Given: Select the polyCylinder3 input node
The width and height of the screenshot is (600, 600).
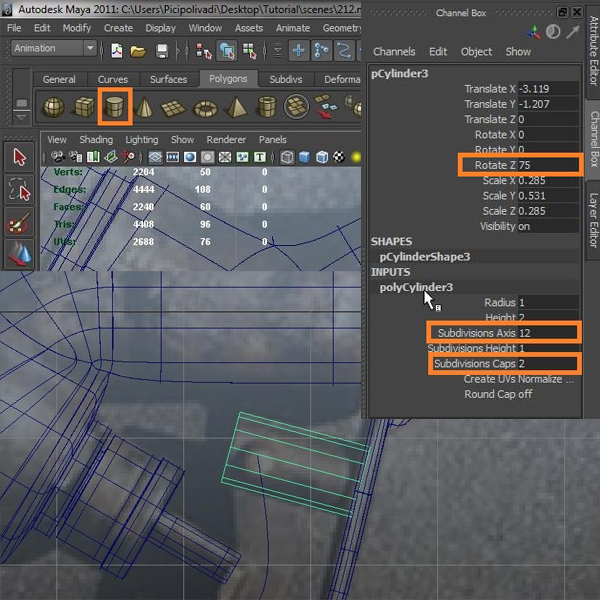Looking at the screenshot, I should click(x=416, y=287).
